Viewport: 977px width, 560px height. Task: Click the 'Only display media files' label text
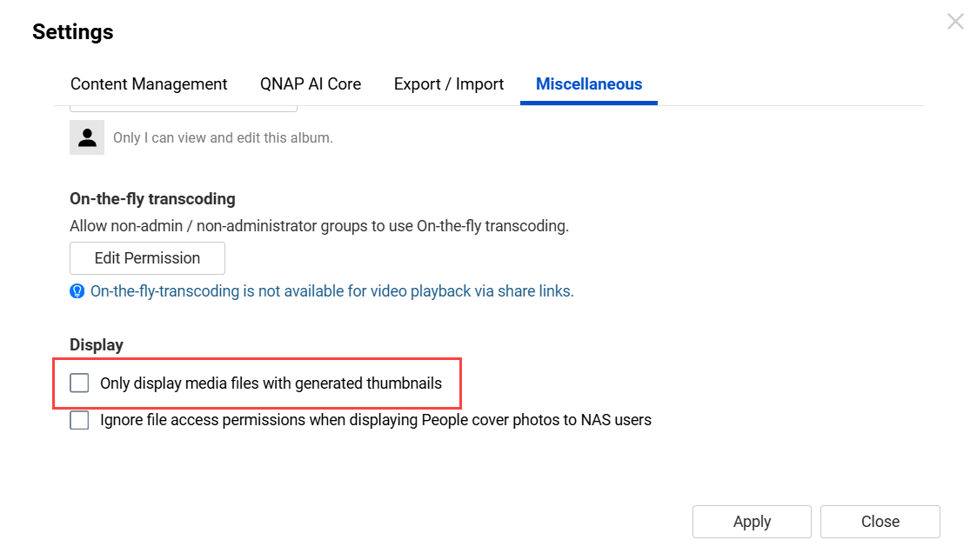[271, 383]
